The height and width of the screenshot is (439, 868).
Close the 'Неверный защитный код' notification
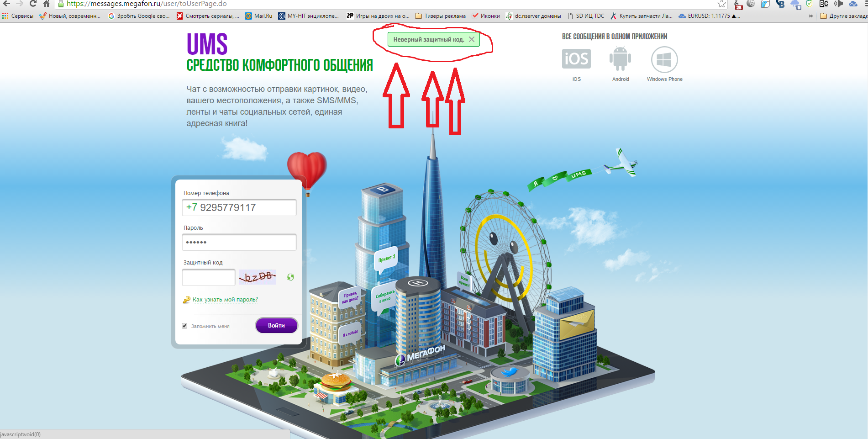click(472, 39)
